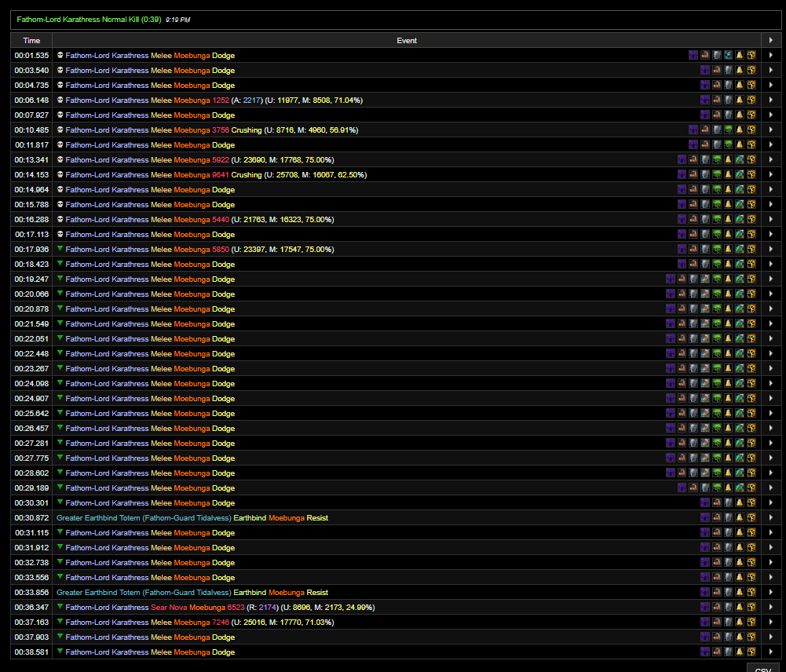The height and width of the screenshot is (672, 786).
Task: Click Melee ability in row 00:13.341
Action: [161, 160]
